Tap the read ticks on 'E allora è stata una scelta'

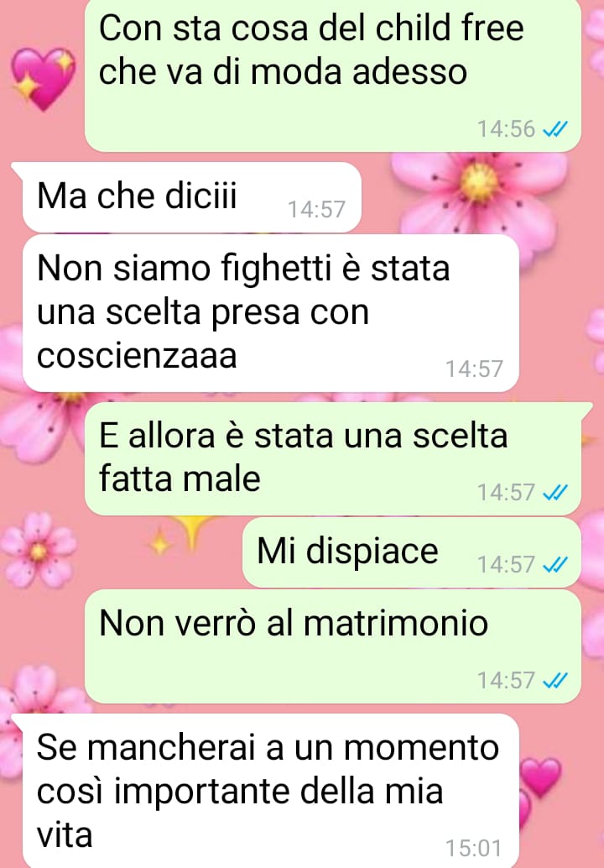pos(555,492)
